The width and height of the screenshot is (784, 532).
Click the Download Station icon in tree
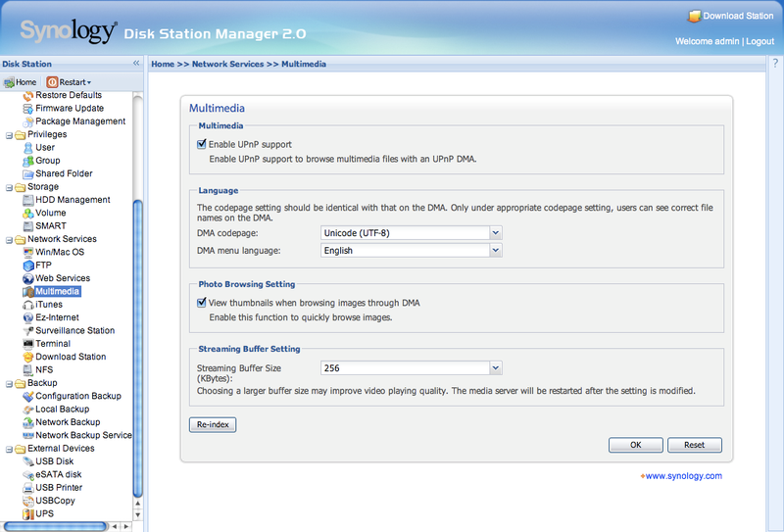coord(28,357)
